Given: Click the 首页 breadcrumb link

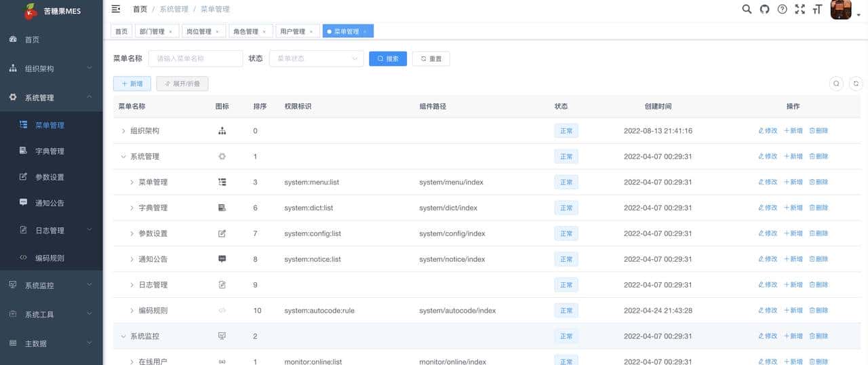Looking at the screenshot, I should pyautogui.click(x=140, y=9).
